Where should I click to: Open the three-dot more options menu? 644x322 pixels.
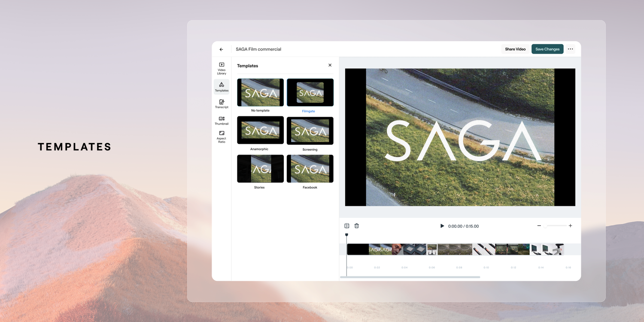coord(570,49)
